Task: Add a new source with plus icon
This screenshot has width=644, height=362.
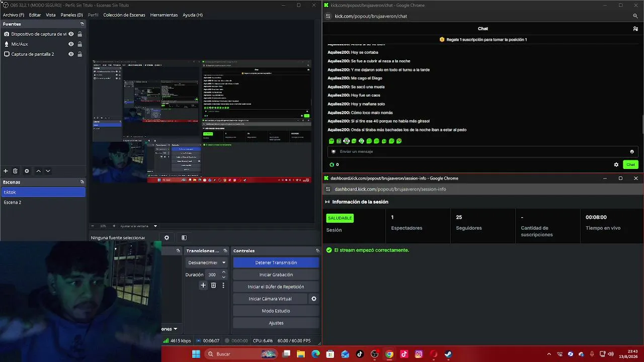Action: click(6, 171)
